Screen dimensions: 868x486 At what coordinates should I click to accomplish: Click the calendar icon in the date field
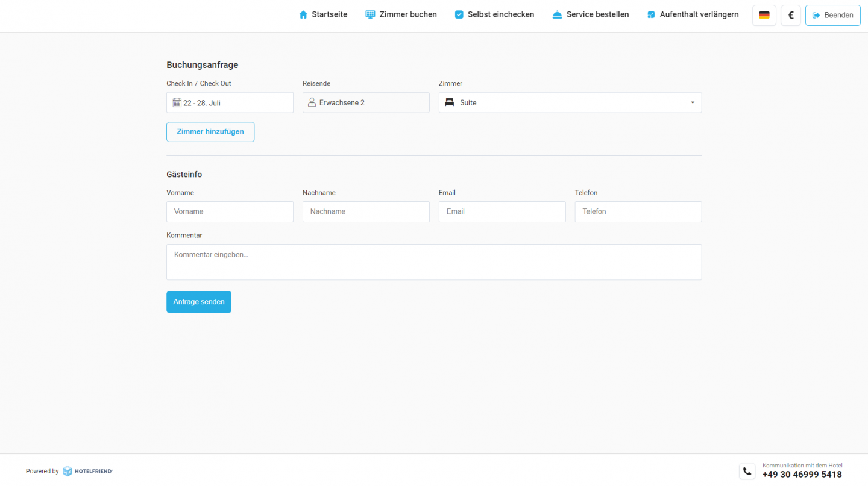[177, 102]
